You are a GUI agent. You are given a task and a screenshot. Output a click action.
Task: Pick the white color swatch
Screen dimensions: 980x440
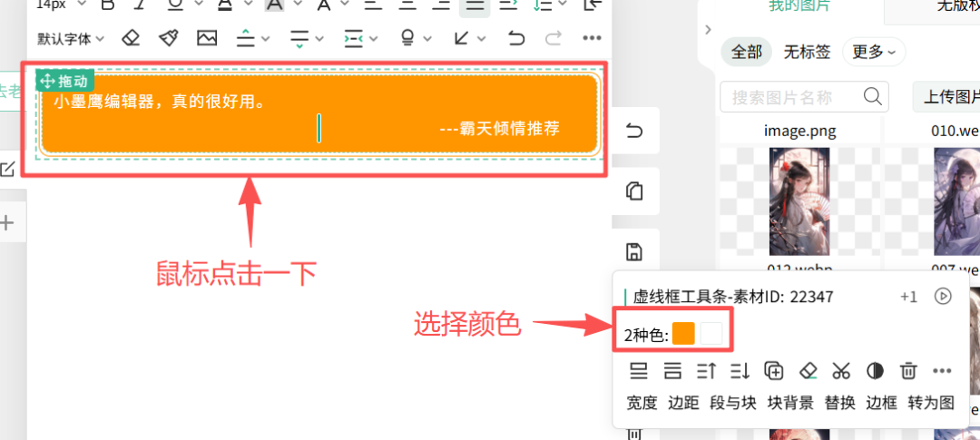click(x=711, y=334)
